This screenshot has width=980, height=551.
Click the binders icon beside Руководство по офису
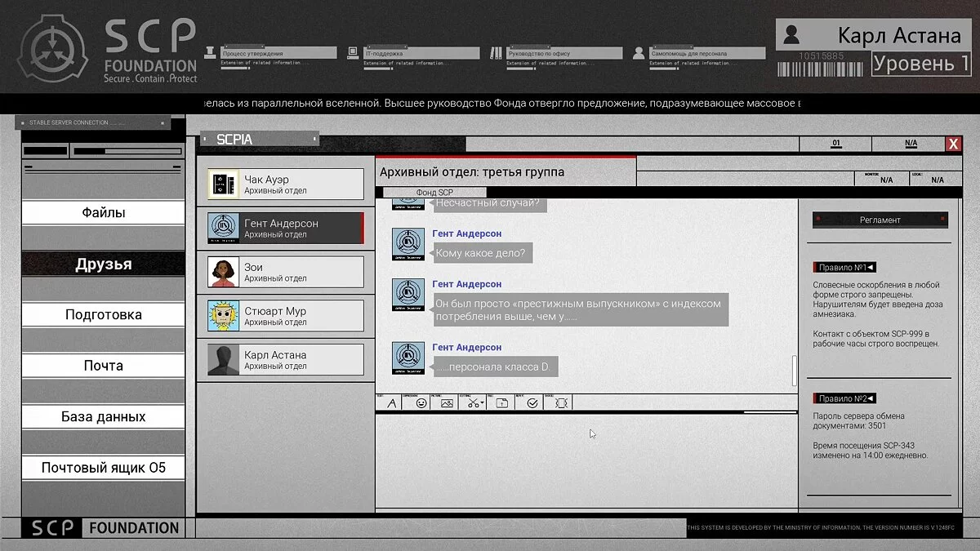497,53
